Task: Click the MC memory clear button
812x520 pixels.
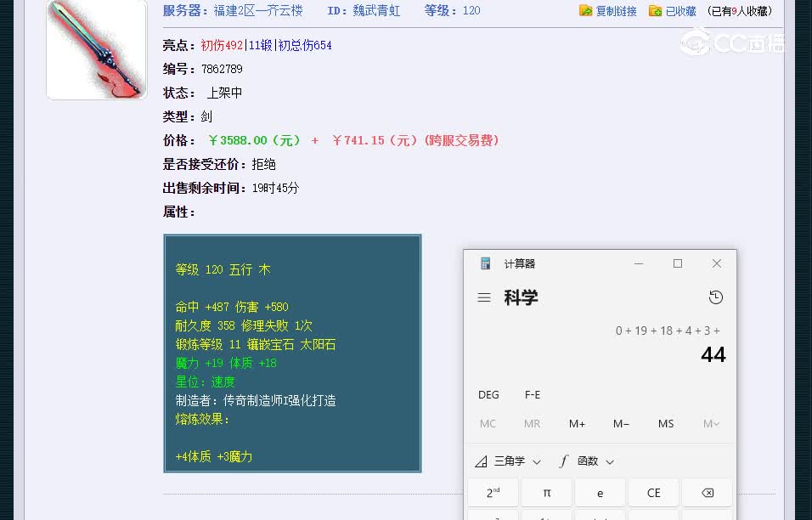Action: click(x=488, y=424)
